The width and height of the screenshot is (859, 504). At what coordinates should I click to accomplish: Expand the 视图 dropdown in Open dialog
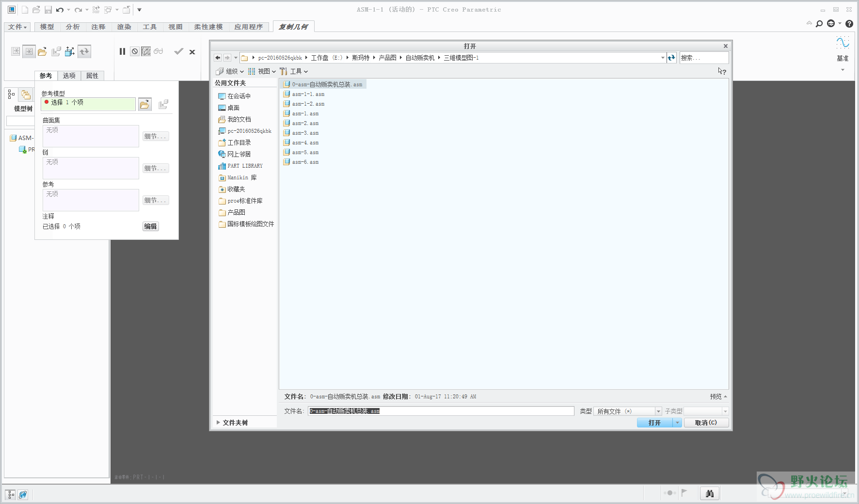(262, 71)
